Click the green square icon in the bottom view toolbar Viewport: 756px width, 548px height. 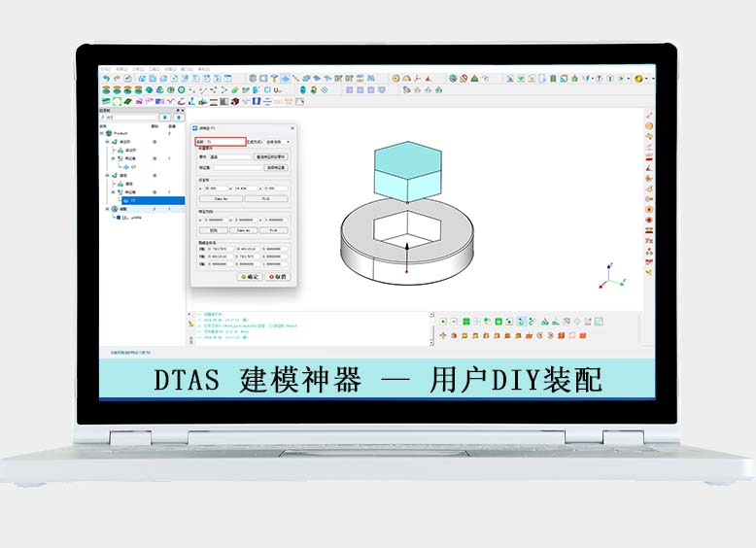coord(466,321)
